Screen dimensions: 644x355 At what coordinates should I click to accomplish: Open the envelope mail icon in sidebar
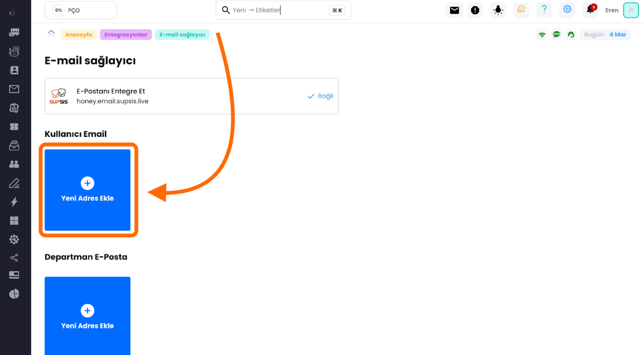pyautogui.click(x=14, y=89)
